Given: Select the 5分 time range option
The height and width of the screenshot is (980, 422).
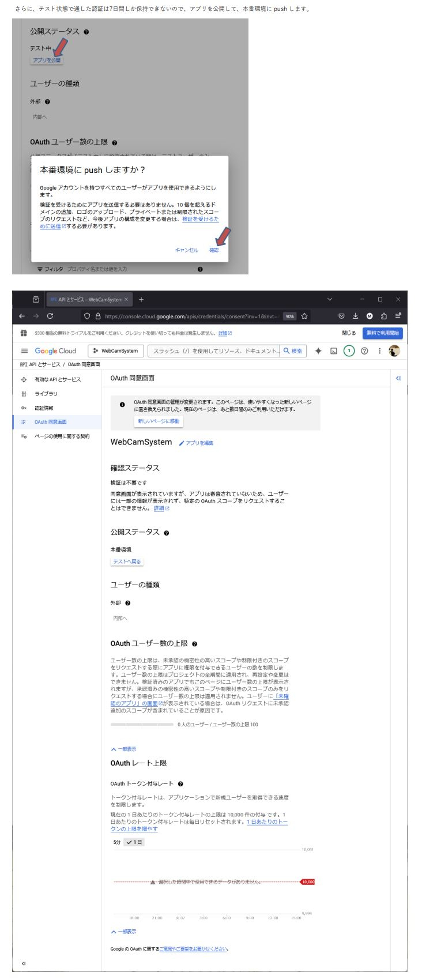Looking at the screenshot, I should tap(117, 842).
